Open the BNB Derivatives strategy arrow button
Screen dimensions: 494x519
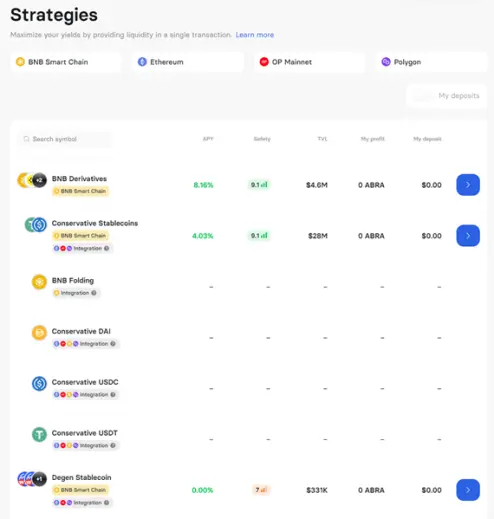pos(468,185)
